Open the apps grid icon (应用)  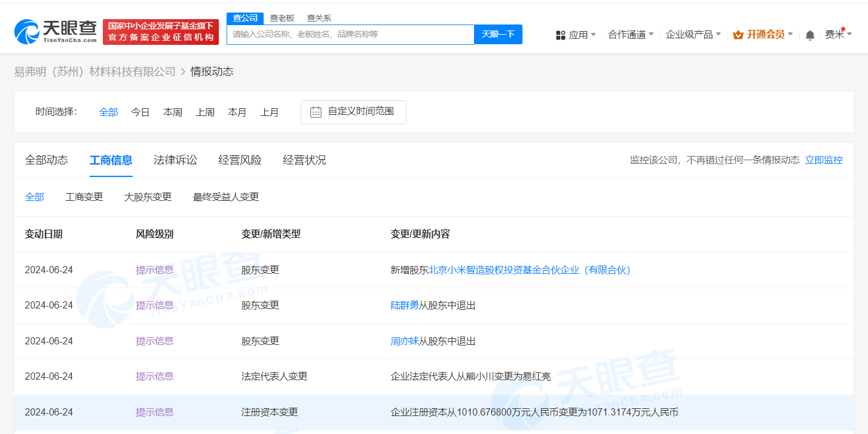(x=560, y=34)
